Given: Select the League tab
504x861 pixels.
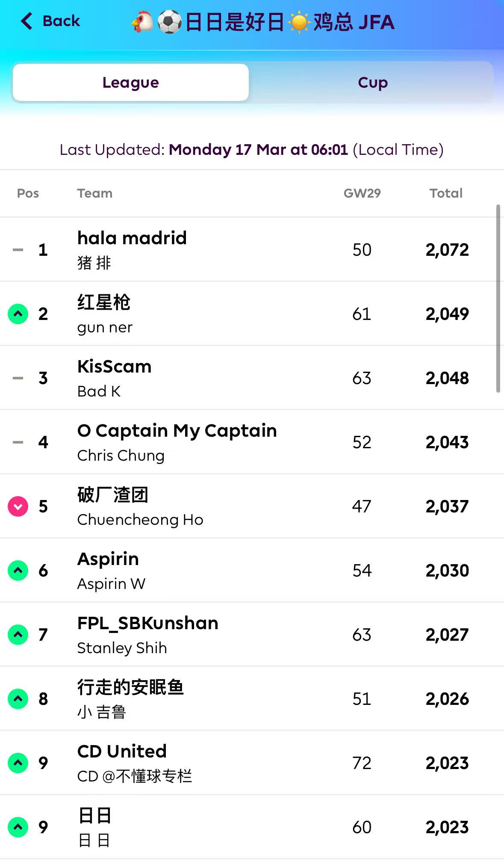Looking at the screenshot, I should coord(131,83).
